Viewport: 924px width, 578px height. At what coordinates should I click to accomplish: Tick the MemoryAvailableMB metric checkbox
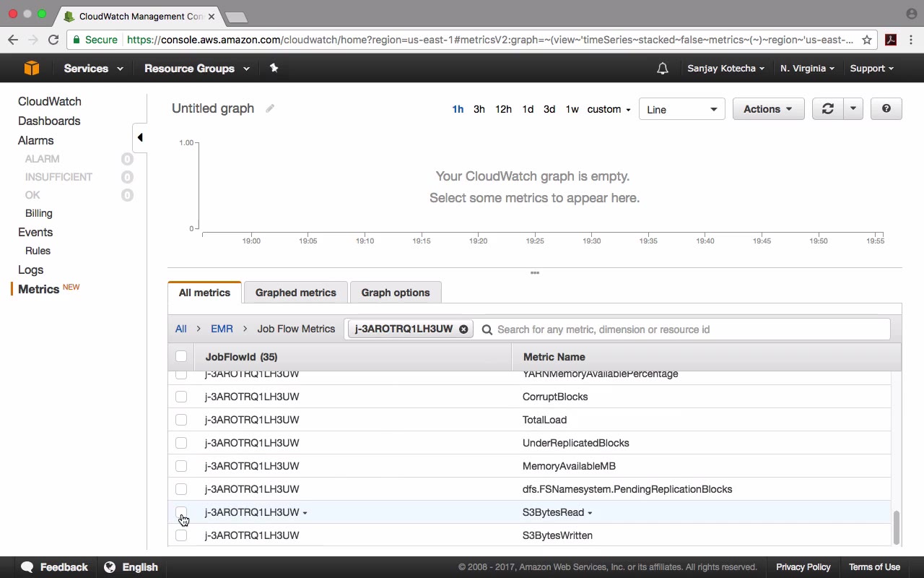pos(181,466)
